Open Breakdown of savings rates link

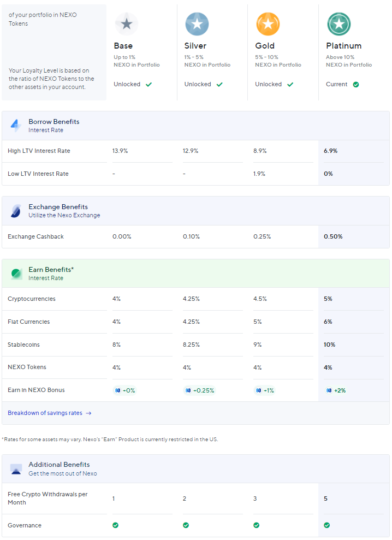(x=50, y=413)
